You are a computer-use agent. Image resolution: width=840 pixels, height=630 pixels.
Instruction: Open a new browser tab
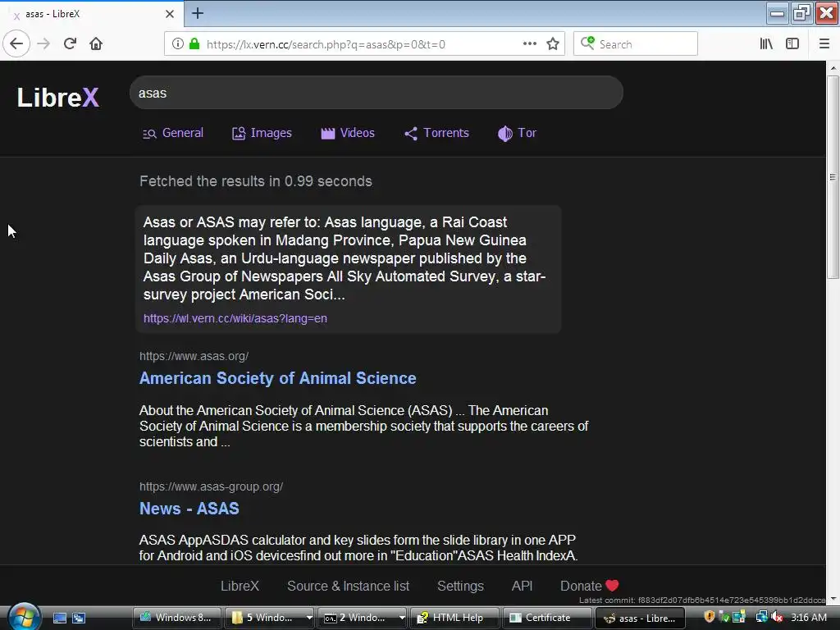pyautogui.click(x=198, y=13)
